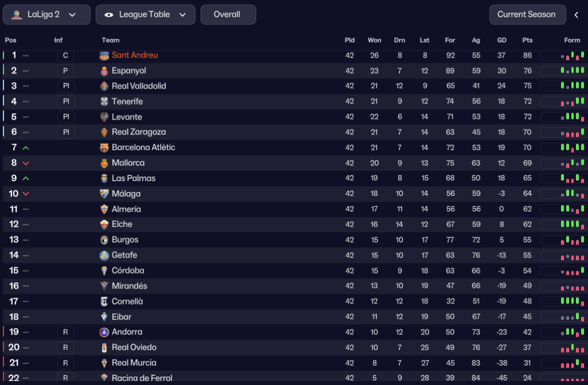Click the Espanyol club crest icon
This screenshot has height=385, width=588.
(x=104, y=71)
